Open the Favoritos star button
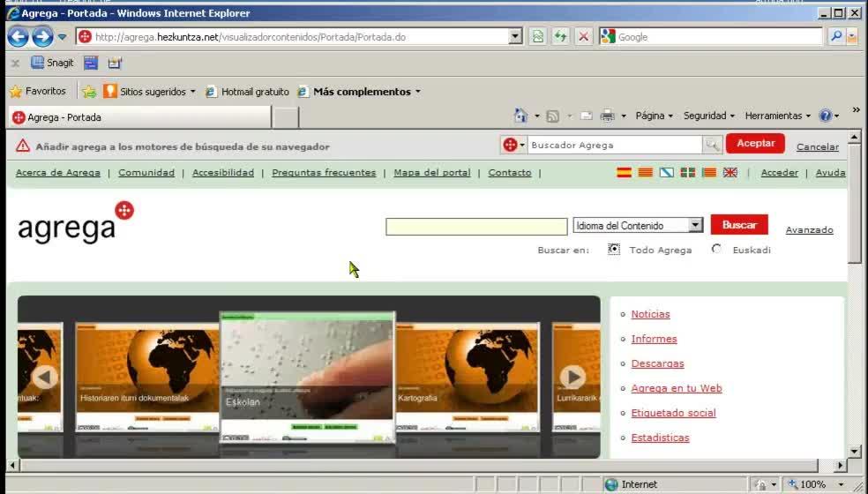 (x=38, y=92)
